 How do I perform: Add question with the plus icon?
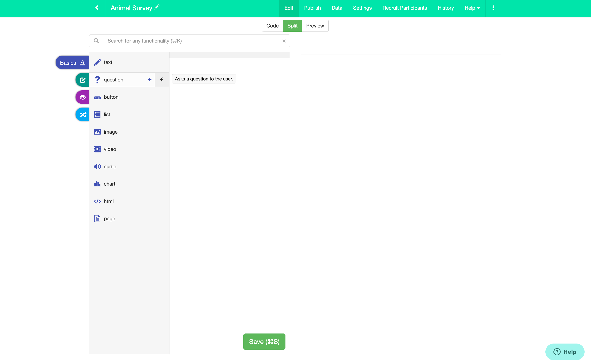click(x=150, y=80)
